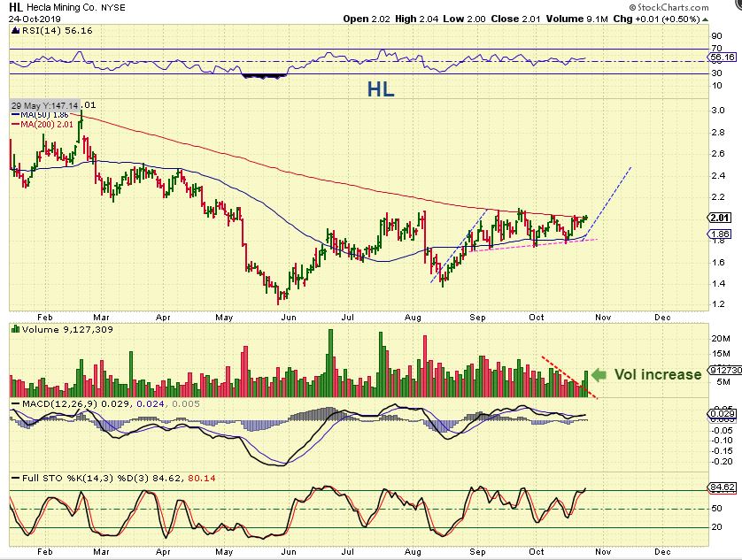The image size is (742, 560).
Task: Click the RSI(14) 56.16 indicator label
Action: (x=57, y=31)
